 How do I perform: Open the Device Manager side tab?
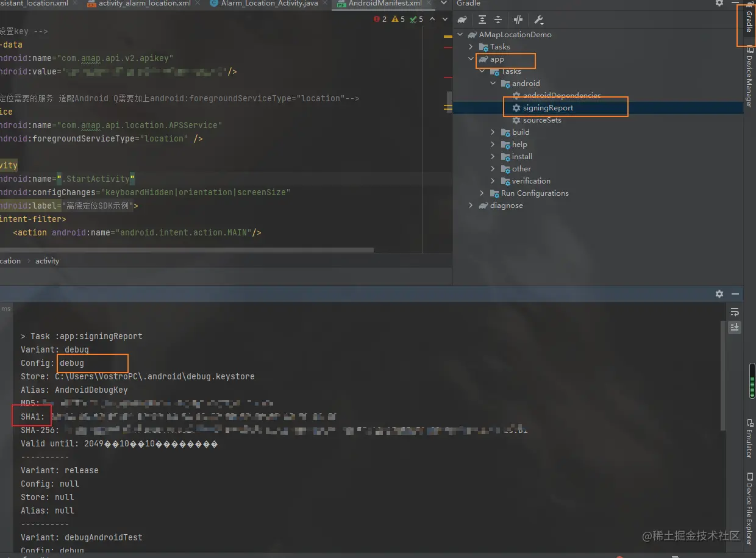click(749, 77)
